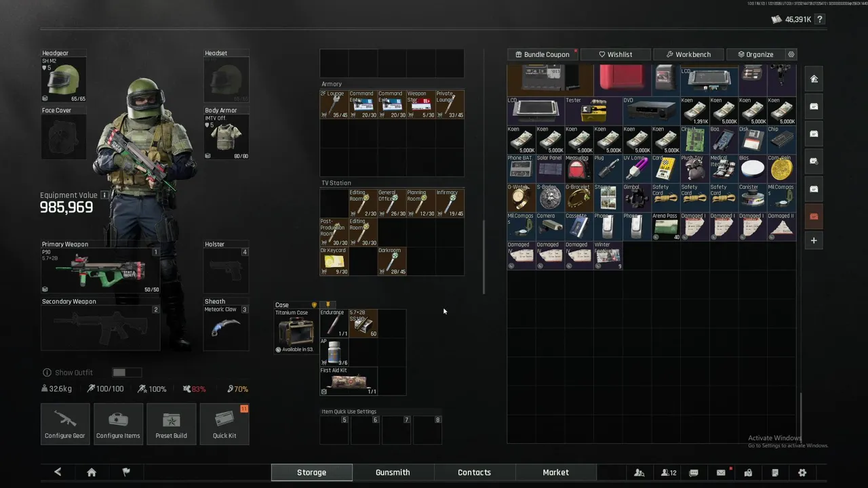Select the SH M2 headgear slot
This screenshot has height=488, width=868.
click(x=64, y=80)
